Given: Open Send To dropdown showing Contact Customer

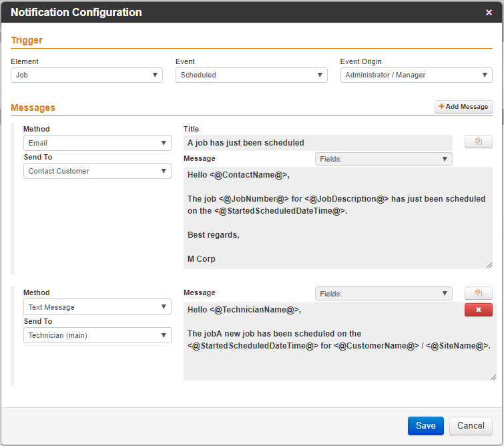Looking at the screenshot, I should coord(97,171).
